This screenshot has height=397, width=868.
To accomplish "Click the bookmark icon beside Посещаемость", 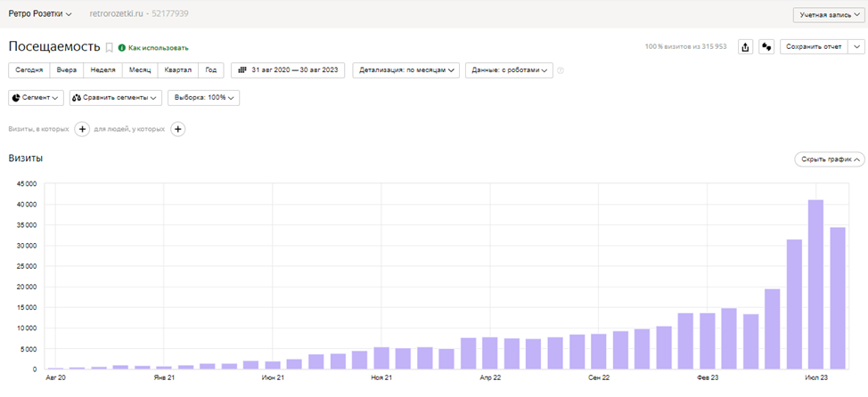I will pyautogui.click(x=109, y=47).
